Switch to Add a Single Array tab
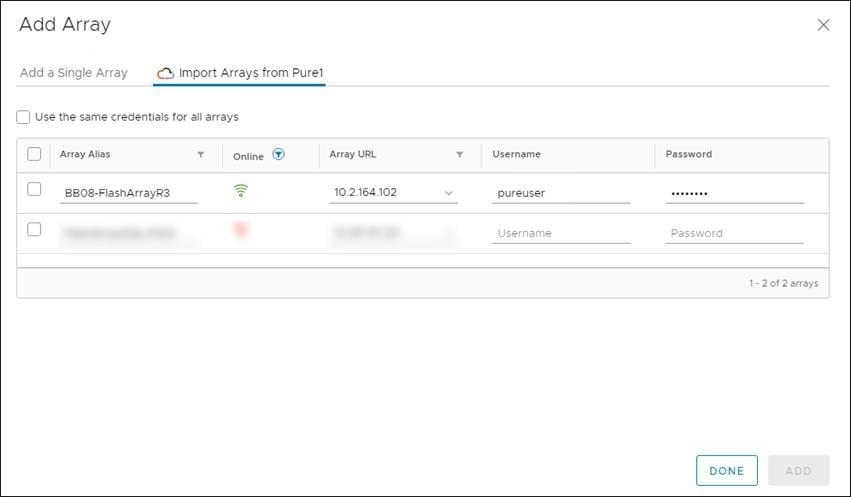The image size is (851, 497). [74, 73]
